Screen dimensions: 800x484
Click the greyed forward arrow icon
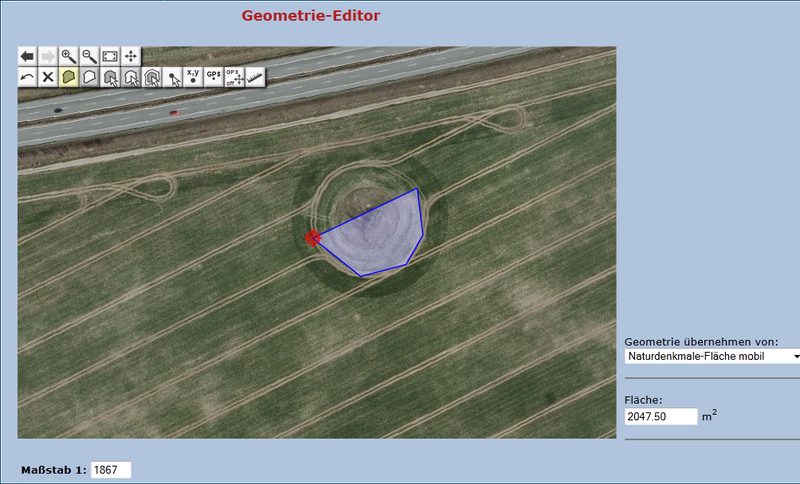tap(48, 56)
